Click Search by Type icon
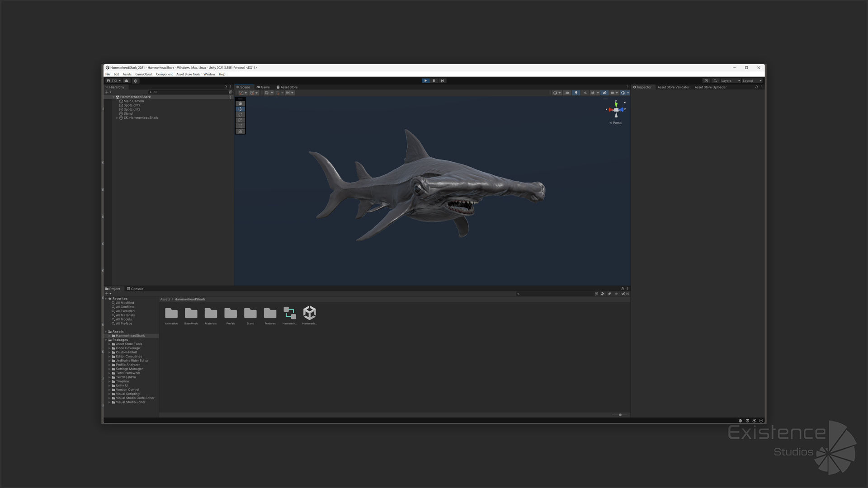The width and height of the screenshot is (868, 488). click(603, 294)
